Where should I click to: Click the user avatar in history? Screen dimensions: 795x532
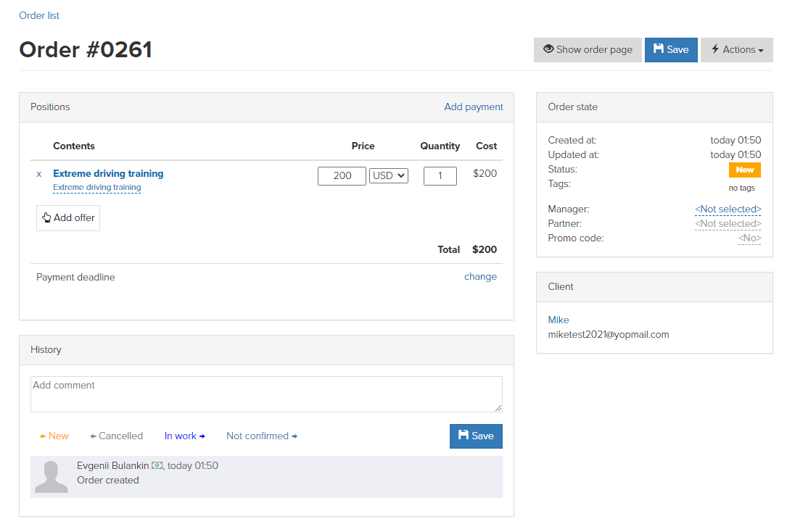[52, 476]
